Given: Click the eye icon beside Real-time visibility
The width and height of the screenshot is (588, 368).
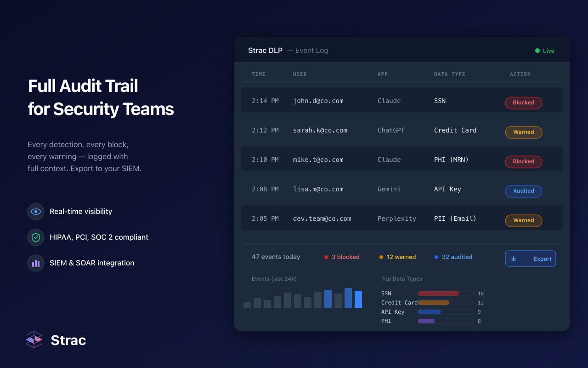Looking at the screenshot, I should coord(36,212).
